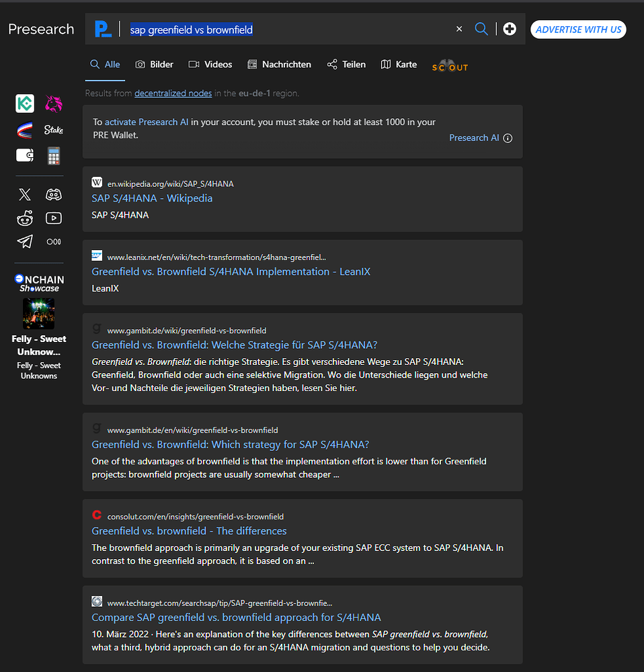Image resolution: width=644 pixels, height=672 pixels.
Task: Open the Presearch AI info icon
Action: pos(508,138)
